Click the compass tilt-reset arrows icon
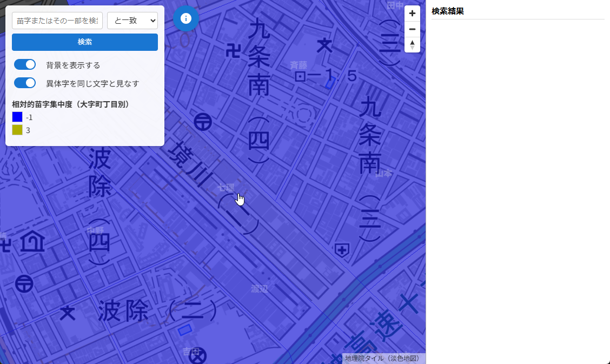610x364 pixels. point(412,45)
